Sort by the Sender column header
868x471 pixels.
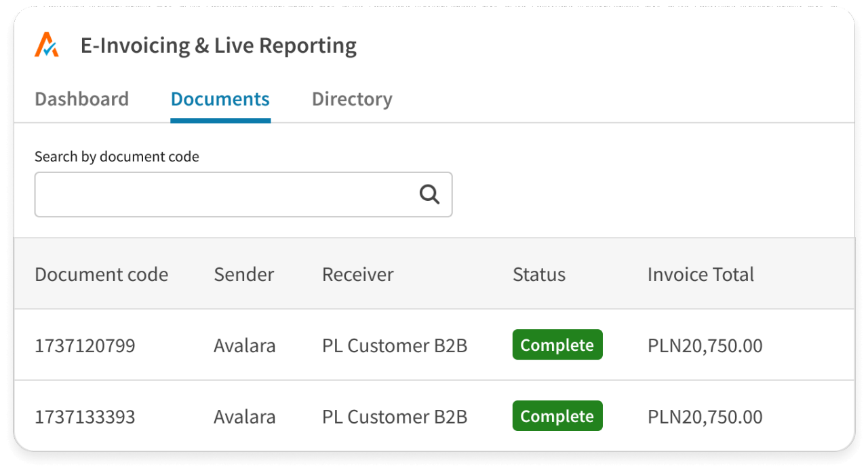[x=243, y=274]
